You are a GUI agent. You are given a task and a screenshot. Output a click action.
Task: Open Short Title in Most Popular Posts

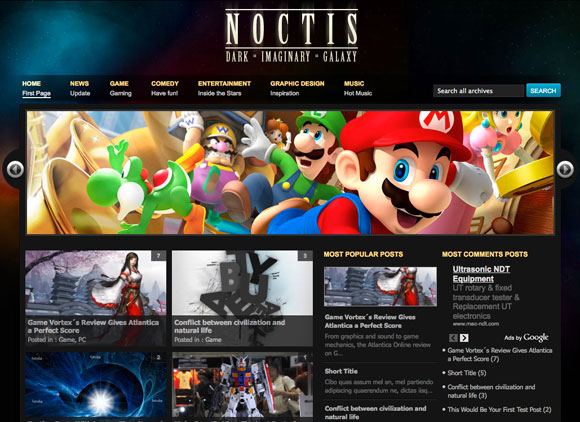(x=341, y=371)
